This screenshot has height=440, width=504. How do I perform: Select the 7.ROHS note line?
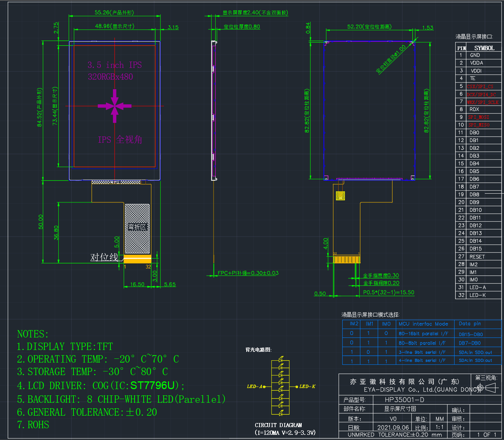[x=33, y=425]
